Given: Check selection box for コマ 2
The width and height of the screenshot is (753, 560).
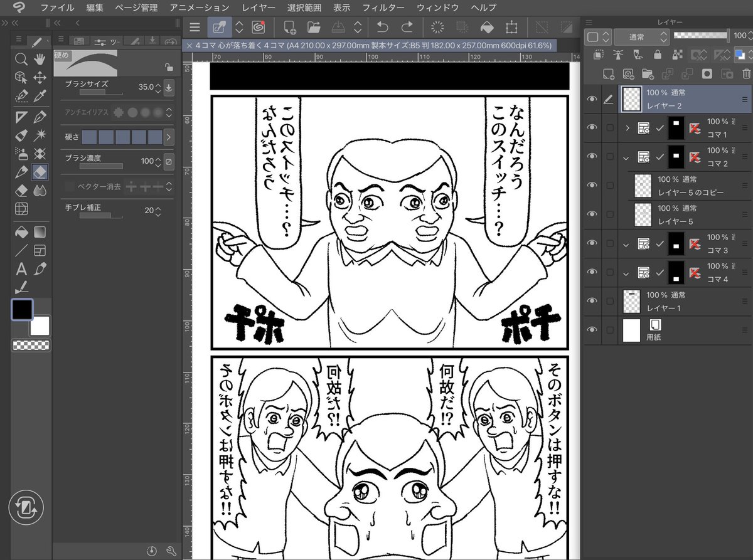Looking at the screenshot, I should pos(609,157).
